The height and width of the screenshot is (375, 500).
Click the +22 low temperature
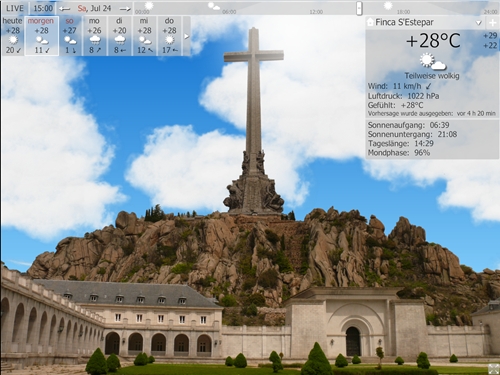[x=490, y=45]
